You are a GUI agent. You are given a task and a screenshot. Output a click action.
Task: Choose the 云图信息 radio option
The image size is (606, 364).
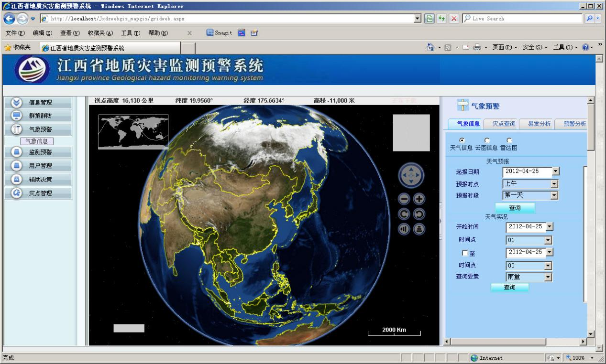486,139
